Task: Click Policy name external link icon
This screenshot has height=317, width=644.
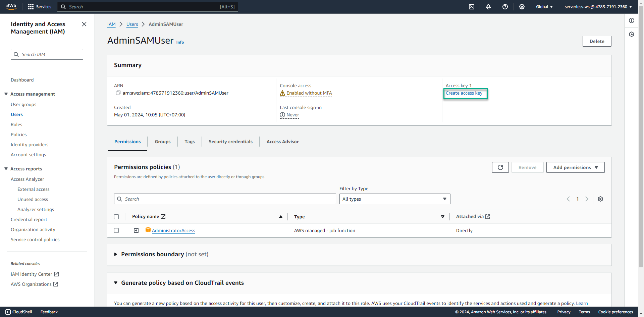Action: coord(163,217)
